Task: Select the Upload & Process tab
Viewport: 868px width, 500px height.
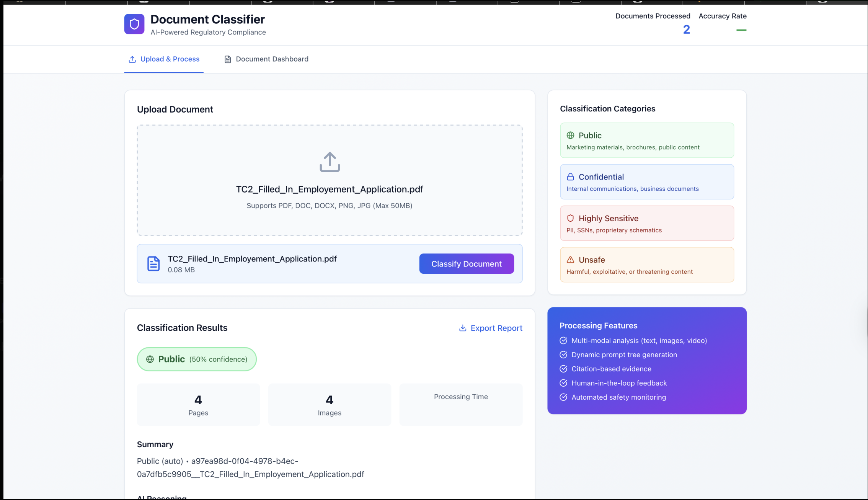Action: tap(164, 59)
